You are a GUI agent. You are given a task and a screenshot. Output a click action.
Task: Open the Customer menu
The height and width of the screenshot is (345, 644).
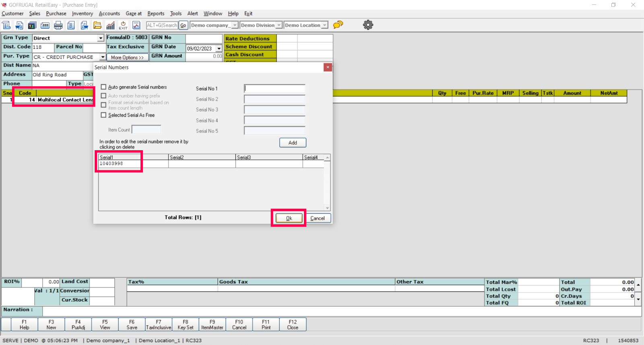[x=12, y=14]
